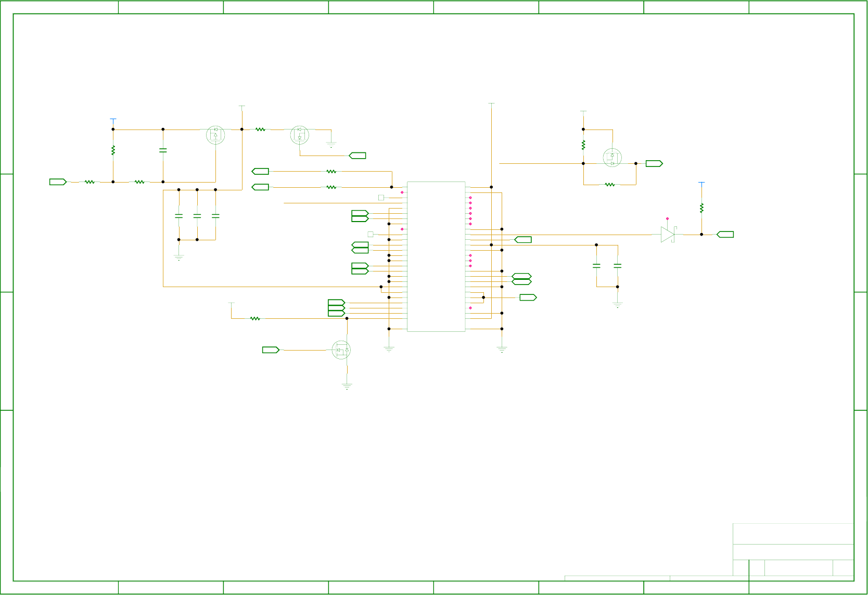Click the lower small square test point left of the IC
The image size is (868, 595).
[x=371, y=235]
